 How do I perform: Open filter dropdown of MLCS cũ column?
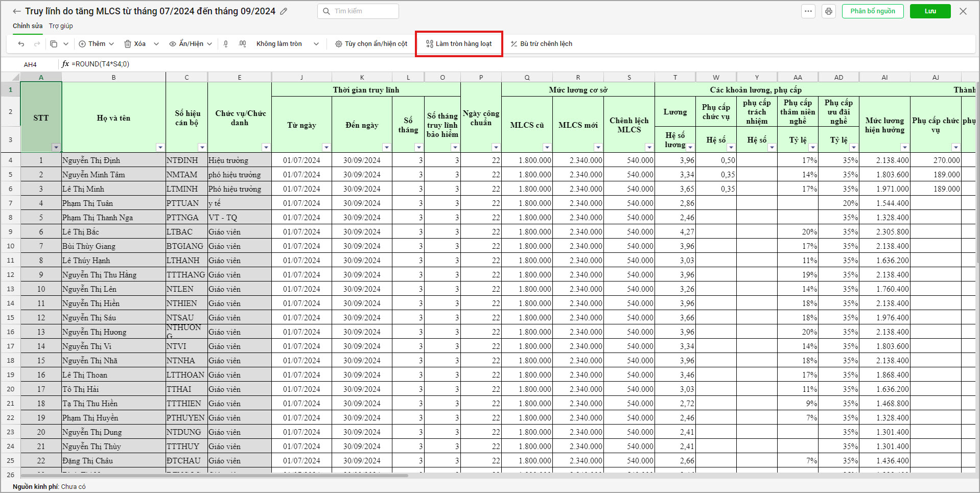coord(547,148)
